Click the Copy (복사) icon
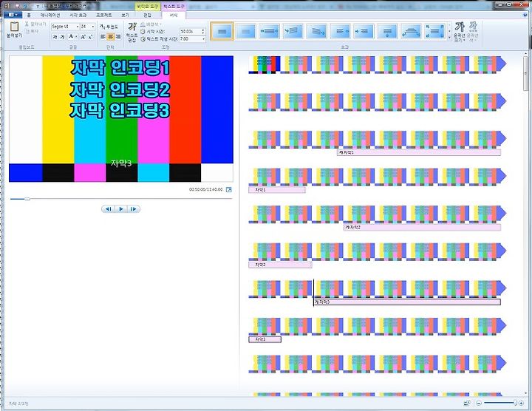Screen dimensions: 532x411 tap(27, 31)
